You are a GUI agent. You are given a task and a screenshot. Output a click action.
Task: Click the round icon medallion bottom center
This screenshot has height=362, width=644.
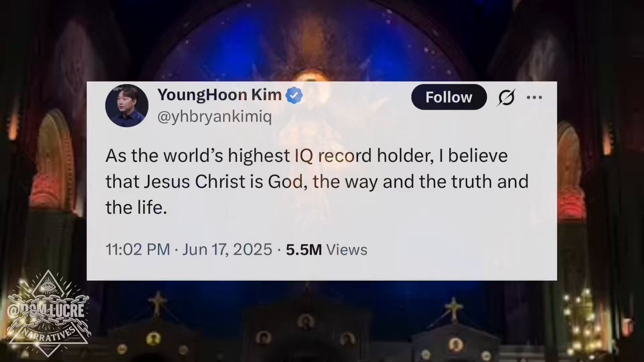305,321
